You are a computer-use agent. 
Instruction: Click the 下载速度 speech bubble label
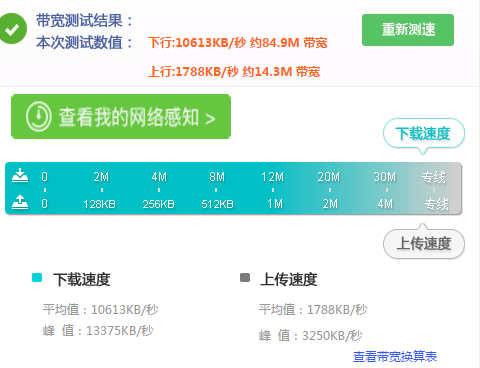coord(424,134)
